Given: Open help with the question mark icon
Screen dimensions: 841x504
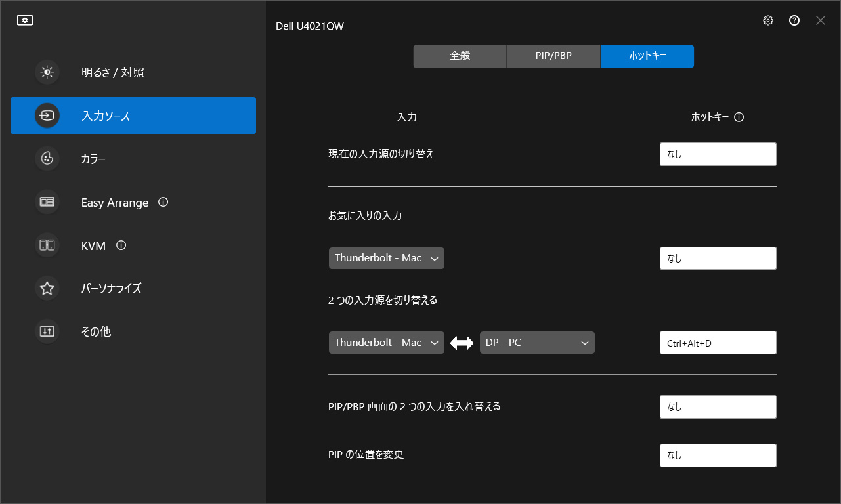Looking at the screenshot, I should point(794,20).
